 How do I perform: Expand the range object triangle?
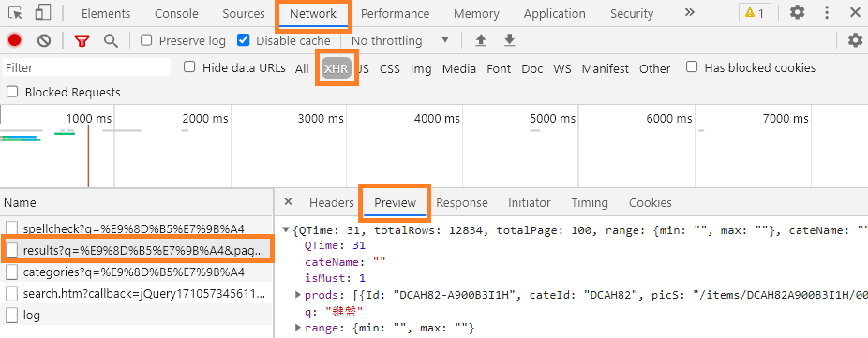[x=298, y=328]
